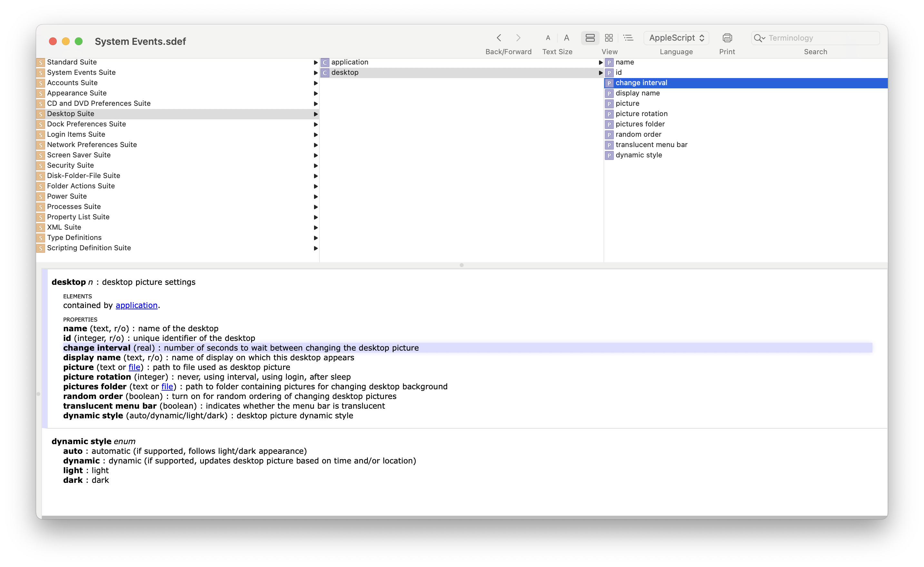Select System Events Suite
The image size is (924, 567).
[x=177, y=73]
